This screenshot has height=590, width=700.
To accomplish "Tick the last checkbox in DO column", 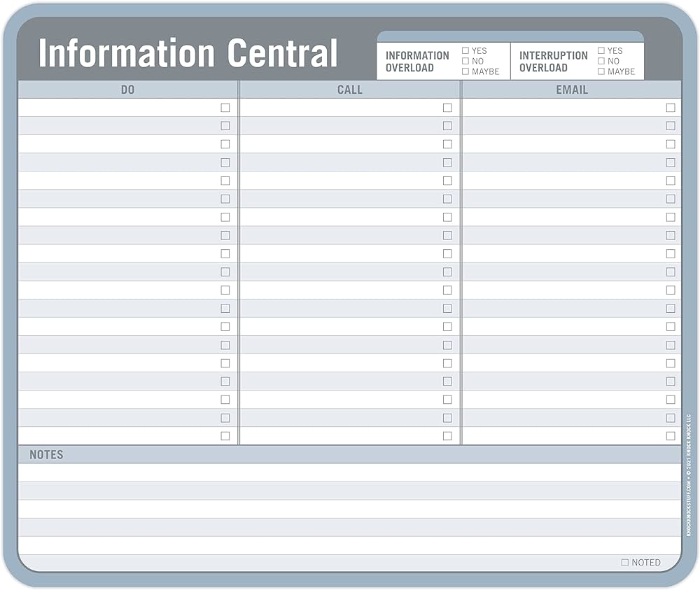I will pos(225,436).
